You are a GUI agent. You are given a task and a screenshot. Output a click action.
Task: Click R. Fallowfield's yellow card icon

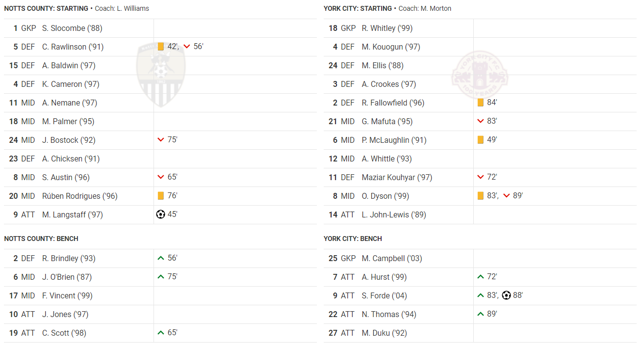(x=480, y=103)
